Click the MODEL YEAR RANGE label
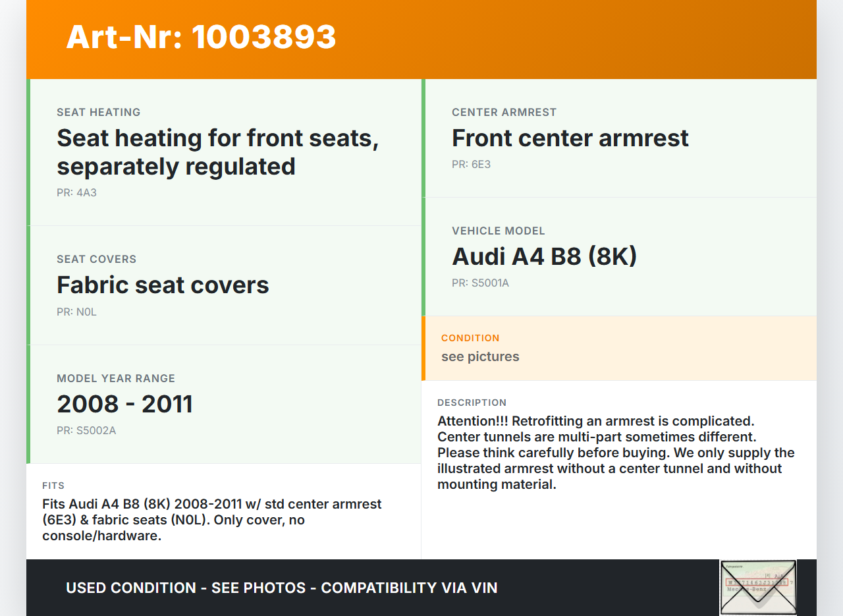Image resolution: width=843 pixels, height=616 pixels. point(116,379)
